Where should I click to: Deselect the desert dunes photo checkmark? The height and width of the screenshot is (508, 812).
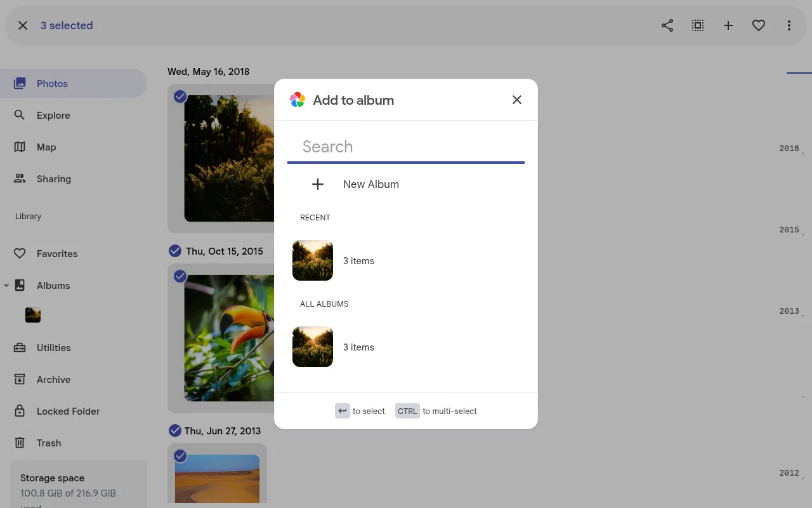(x=180, y=456)
